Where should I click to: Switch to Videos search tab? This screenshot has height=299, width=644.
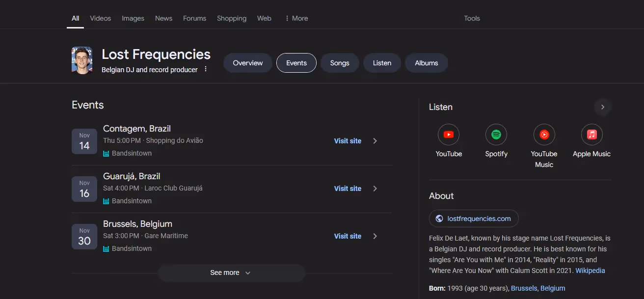tap(101, 18)
